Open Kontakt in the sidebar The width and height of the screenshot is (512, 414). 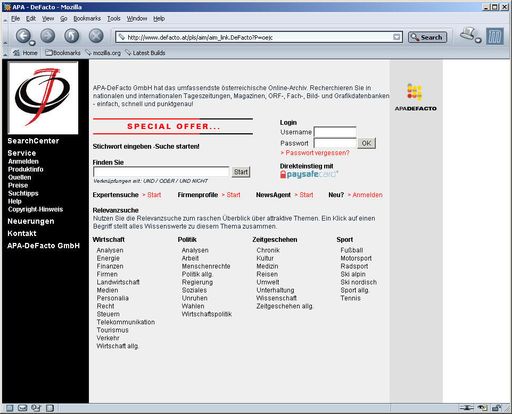[x=22, y=233]
